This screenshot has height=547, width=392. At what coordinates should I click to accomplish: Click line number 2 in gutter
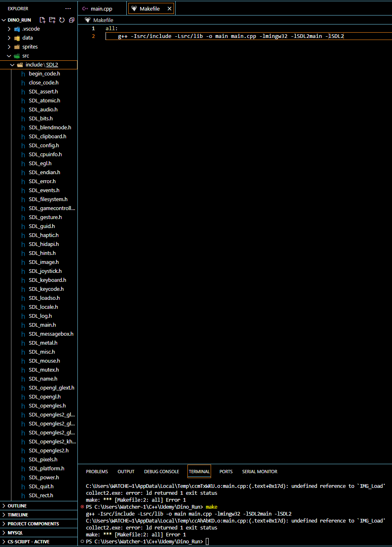pos(93,36)
